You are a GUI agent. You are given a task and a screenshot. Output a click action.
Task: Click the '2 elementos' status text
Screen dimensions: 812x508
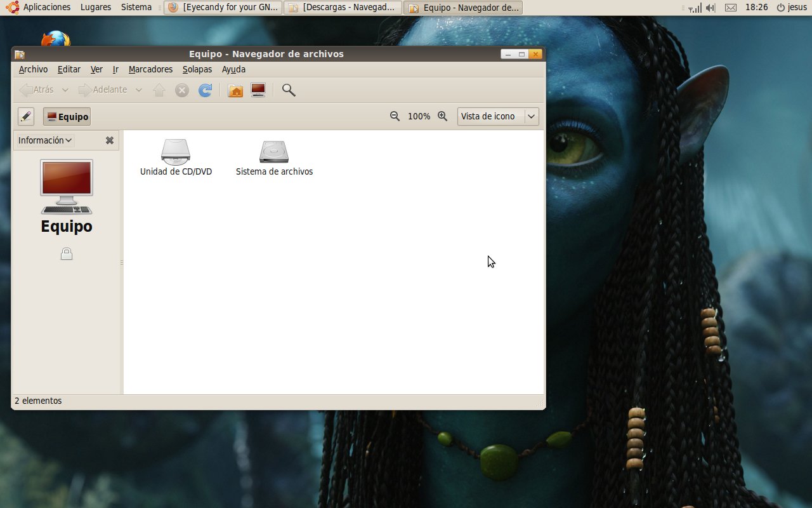click(x=38, y=401)
